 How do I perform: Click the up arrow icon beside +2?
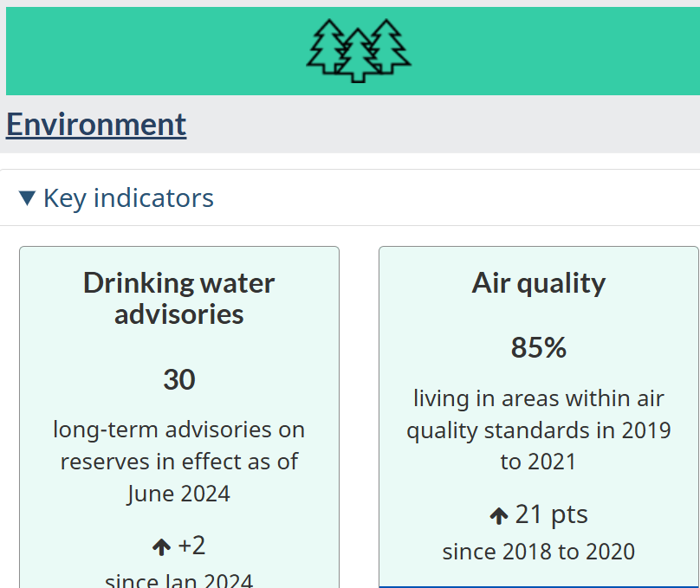(x=162, y=546)
